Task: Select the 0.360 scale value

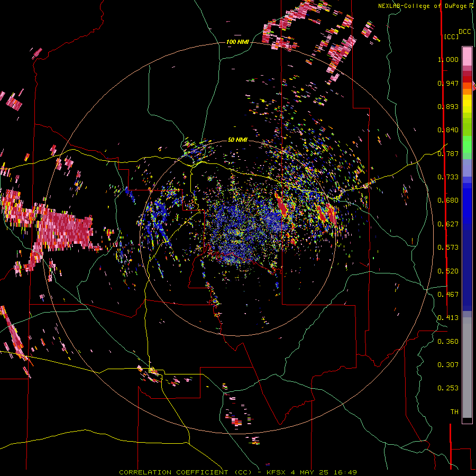Action: pos(448,342)
